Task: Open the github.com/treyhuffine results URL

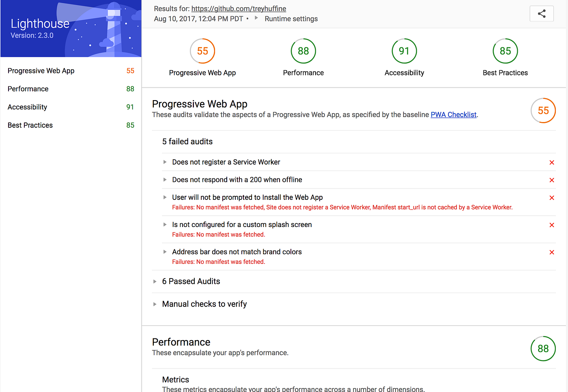Action: 238,9
